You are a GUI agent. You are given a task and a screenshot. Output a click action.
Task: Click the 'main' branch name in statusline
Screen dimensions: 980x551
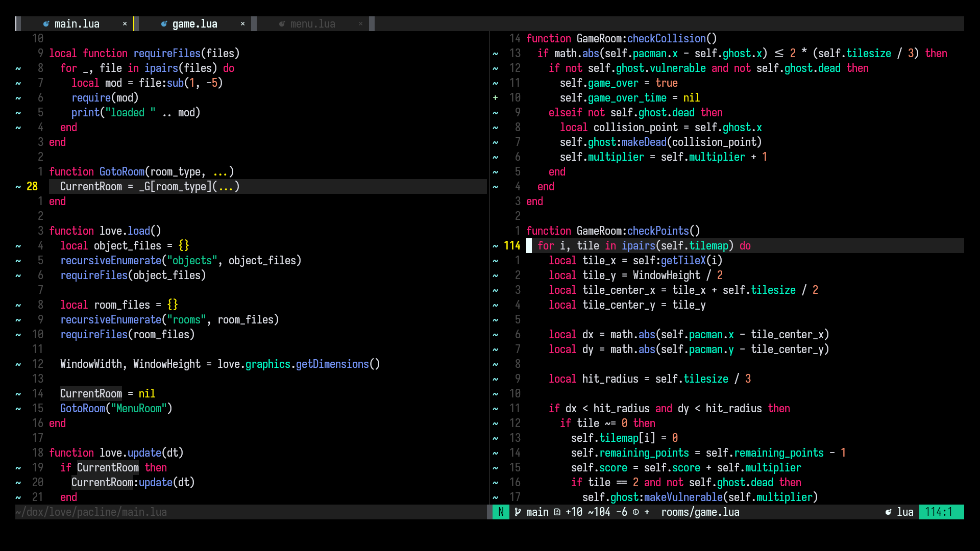pos(537,512)
